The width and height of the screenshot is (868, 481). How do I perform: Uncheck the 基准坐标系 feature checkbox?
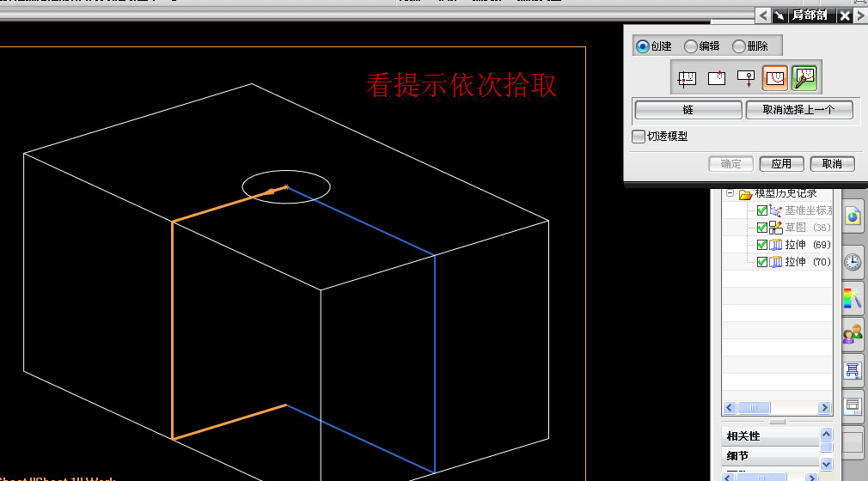coord(761,210)
